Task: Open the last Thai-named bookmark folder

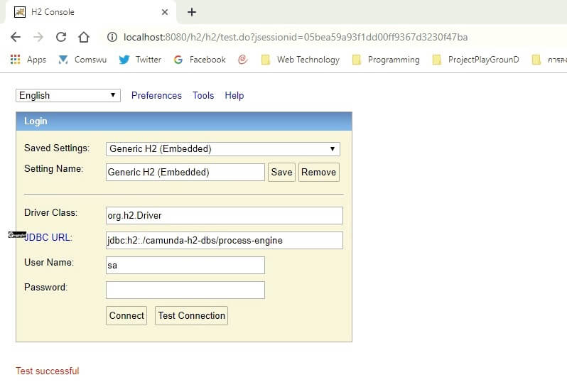Action: (549, 60)
